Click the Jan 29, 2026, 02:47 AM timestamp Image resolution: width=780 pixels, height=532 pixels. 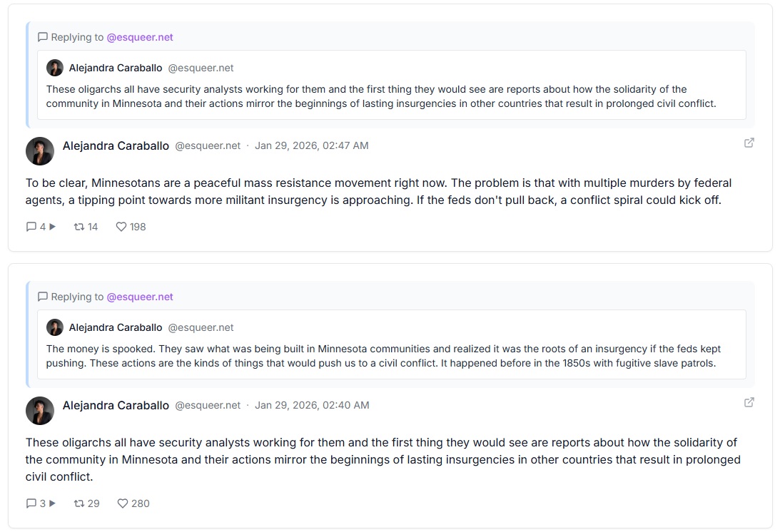pyautogui.click(x=311, y=145)
